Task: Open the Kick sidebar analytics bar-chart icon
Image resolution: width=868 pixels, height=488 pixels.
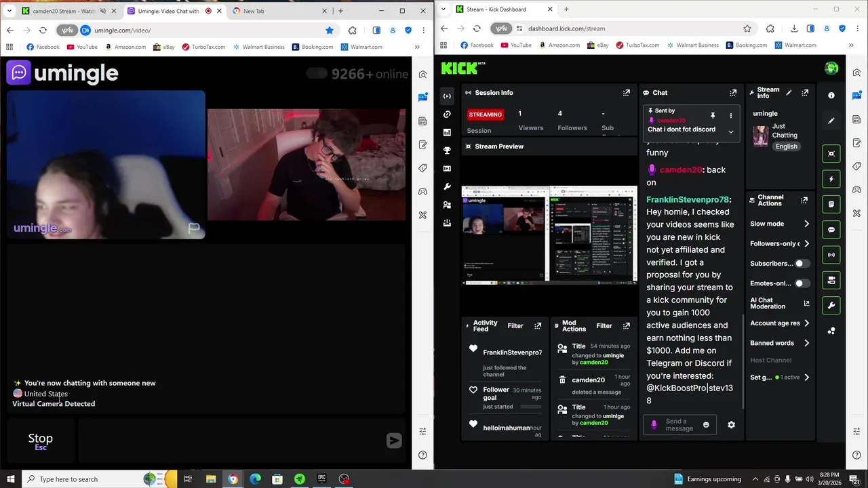Action: 447,132
